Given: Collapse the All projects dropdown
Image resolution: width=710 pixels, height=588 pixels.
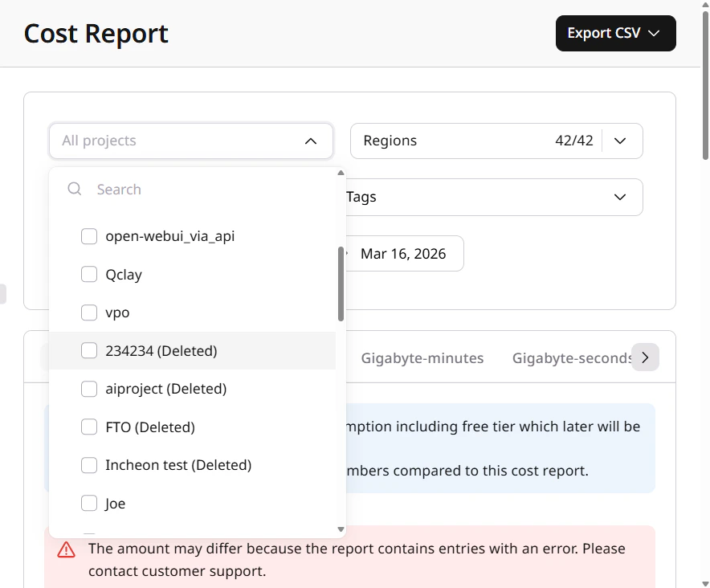Looking at the screenshot, I should 311,141.
